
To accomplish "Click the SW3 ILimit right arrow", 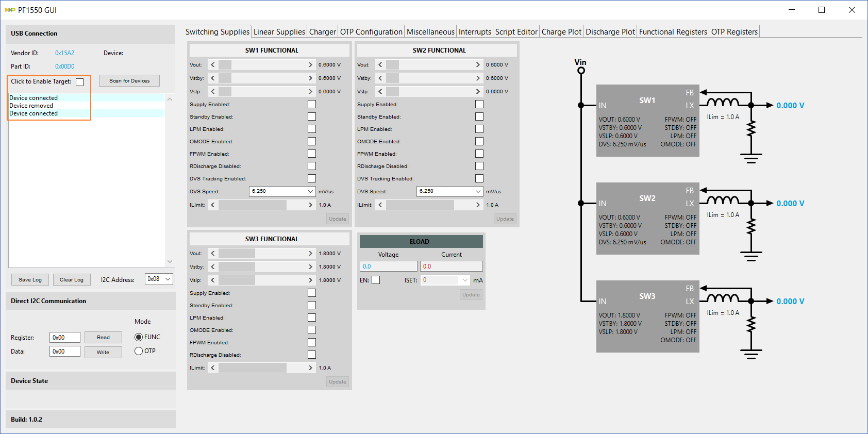I will coord(310,368).
